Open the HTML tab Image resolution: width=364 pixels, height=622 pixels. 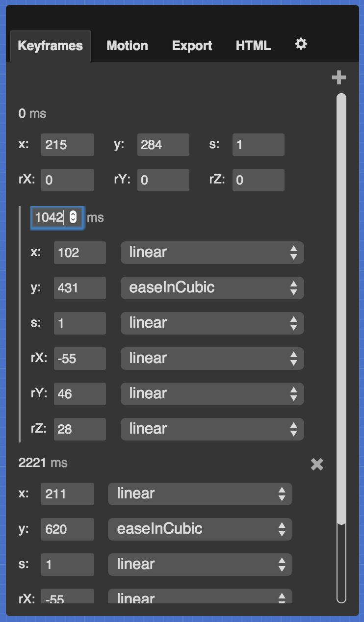(253, 46)
